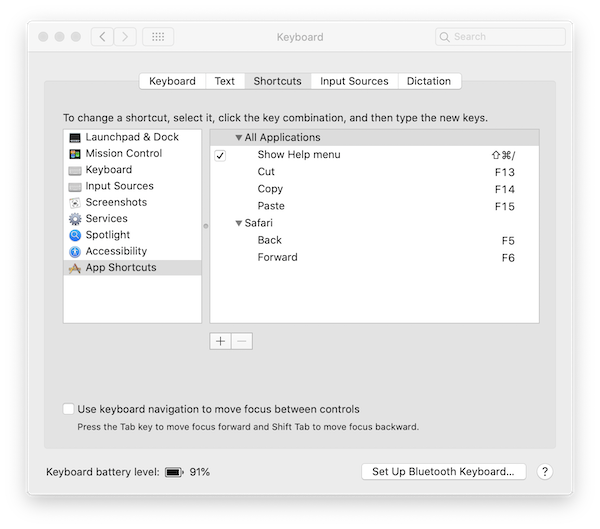Click Set Up Bluetooth Keyboard button
Image resolution: width=600 pixels, height=529 pixels.
pyautogui.click(x=443, y=471)
